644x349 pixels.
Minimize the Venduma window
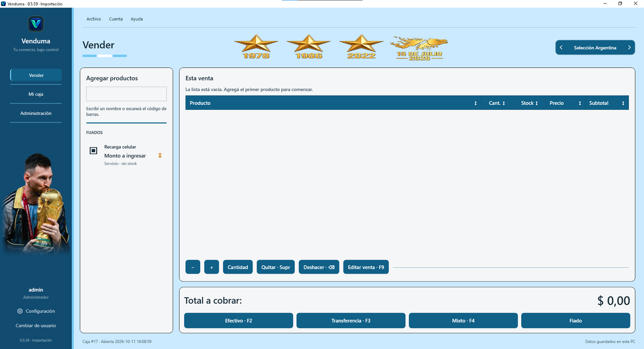[605, 4]
